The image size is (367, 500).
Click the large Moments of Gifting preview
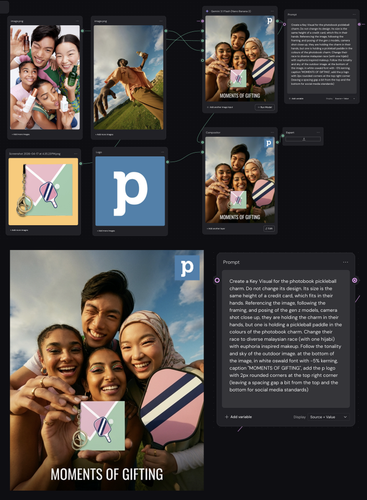107,370
